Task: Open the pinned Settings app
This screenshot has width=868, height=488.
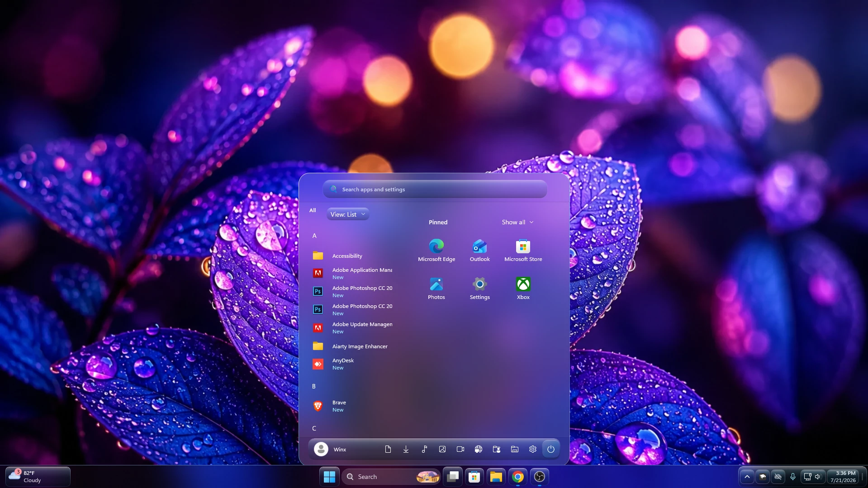Action: (479, 289)
